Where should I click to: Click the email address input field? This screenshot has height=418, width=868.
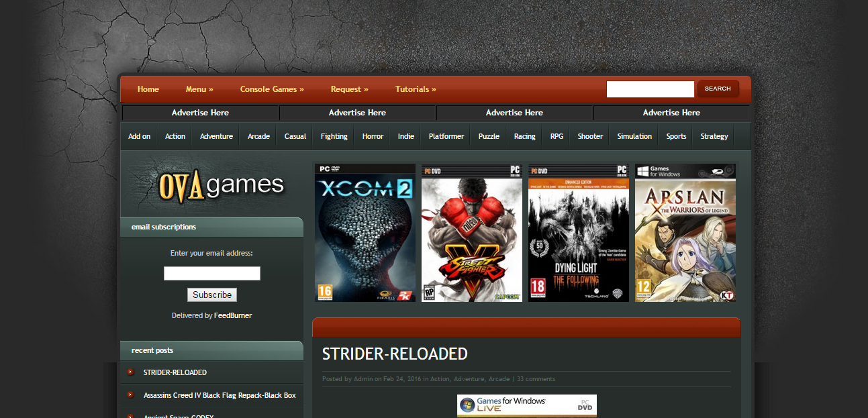point(212,273)
